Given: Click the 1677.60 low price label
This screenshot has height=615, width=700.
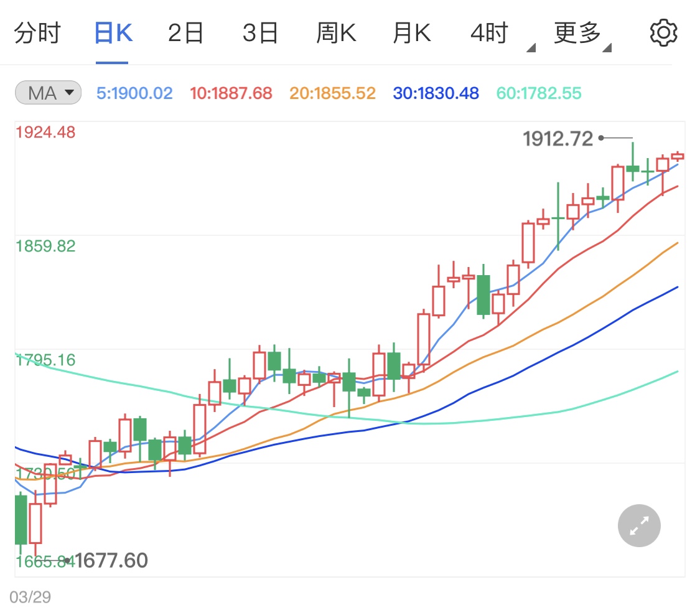Looking at the screenshot, I should click(111, 560).
